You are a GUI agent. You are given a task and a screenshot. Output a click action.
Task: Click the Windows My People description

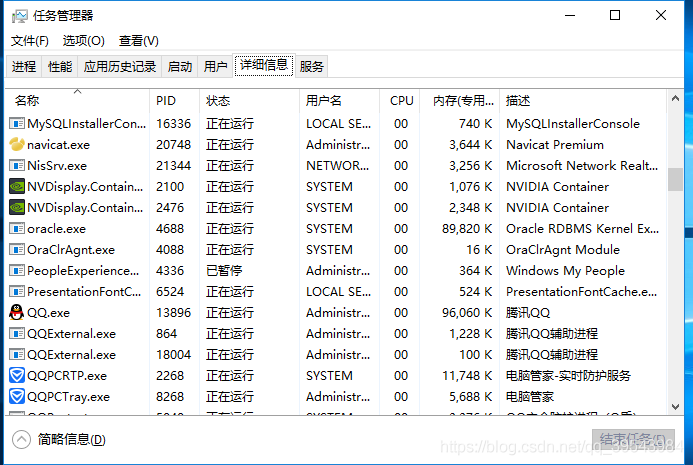565,271
